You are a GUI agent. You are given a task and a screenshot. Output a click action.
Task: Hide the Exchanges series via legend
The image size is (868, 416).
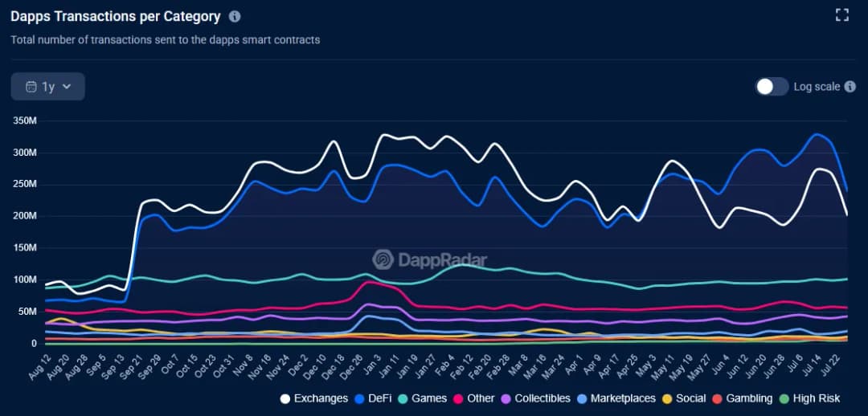(x=314, y=398)
